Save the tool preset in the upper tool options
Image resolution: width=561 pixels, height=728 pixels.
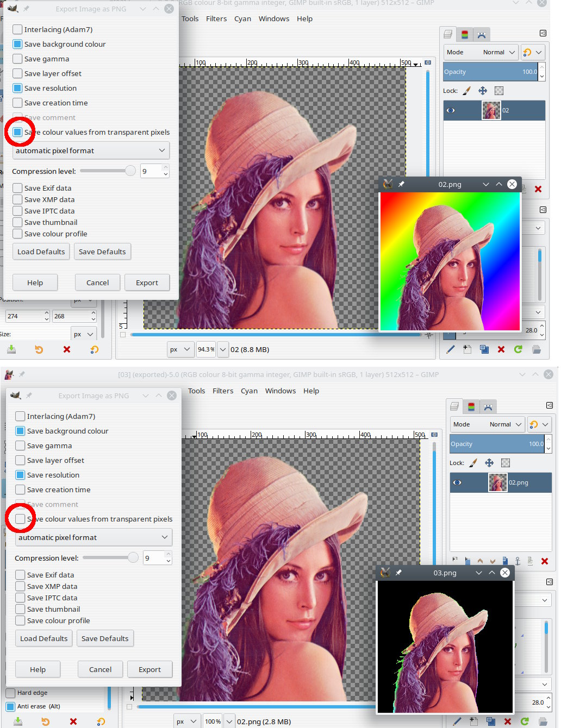click(11, 349)
